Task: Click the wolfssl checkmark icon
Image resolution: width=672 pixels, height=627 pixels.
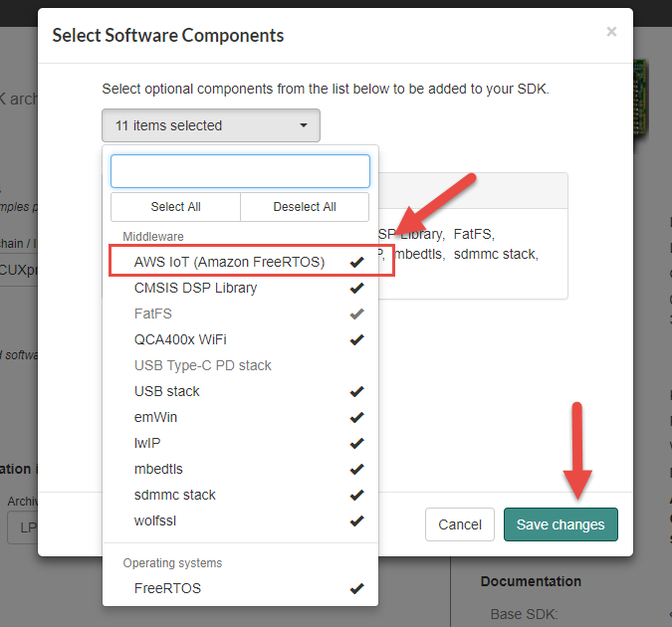Action: [356, 521]
